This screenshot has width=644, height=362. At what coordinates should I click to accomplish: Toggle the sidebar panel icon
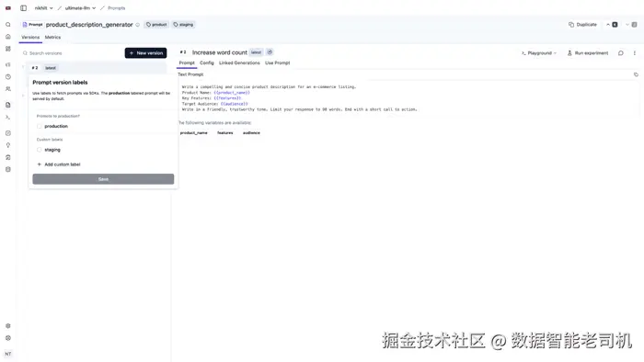23,7
